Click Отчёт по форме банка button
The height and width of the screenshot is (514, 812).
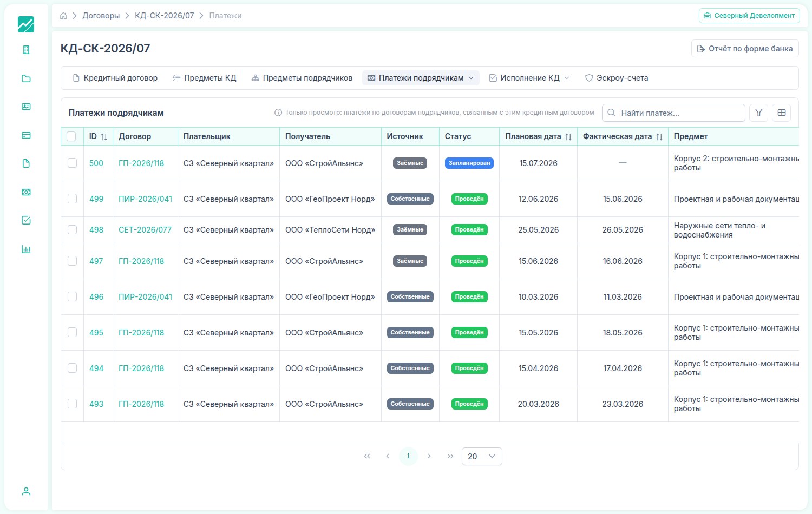click(x=745, y=49)
